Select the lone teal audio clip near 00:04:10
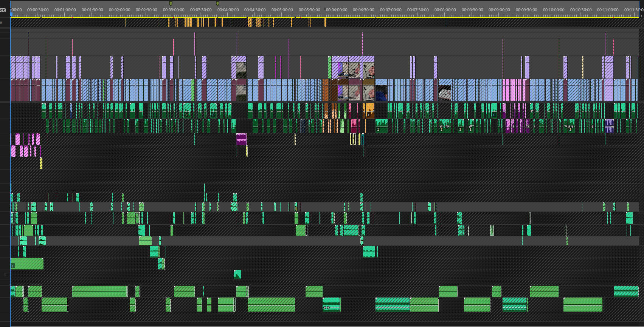Viewport: 644px width, 327px height. (x=237, y=275)
